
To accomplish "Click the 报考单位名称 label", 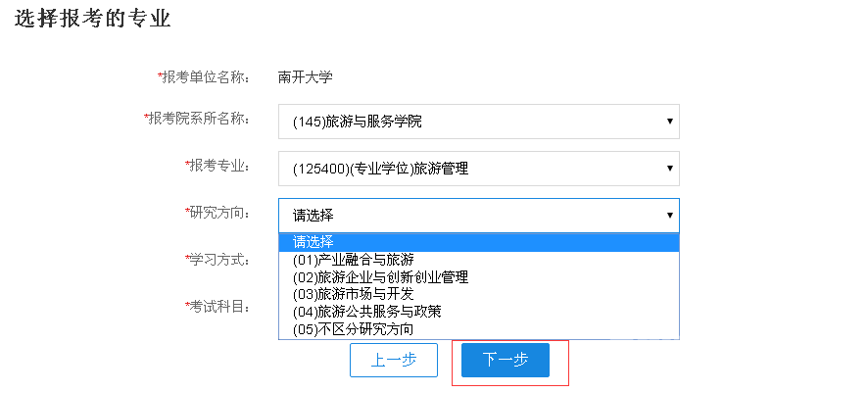I will (x=205, y=76).
